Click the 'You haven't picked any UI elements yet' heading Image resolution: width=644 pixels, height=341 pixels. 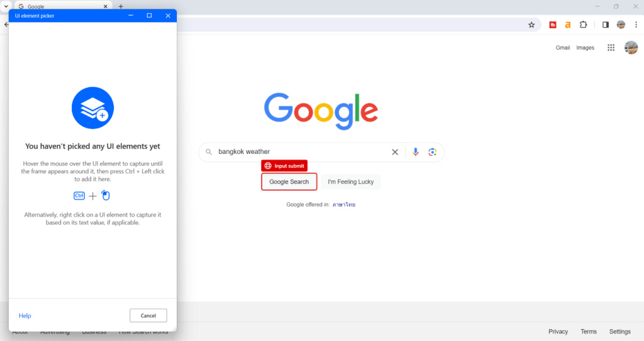pyautogui.click(x=93, y=146)
